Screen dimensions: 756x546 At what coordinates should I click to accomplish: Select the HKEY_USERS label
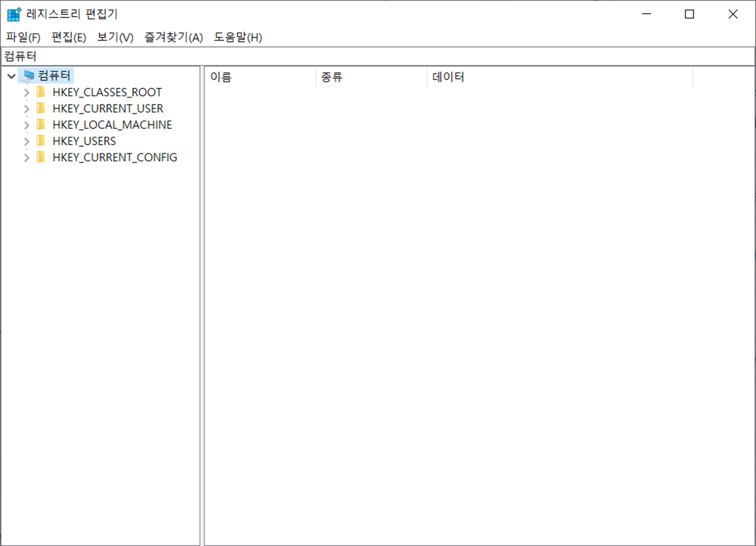[84, 141]
